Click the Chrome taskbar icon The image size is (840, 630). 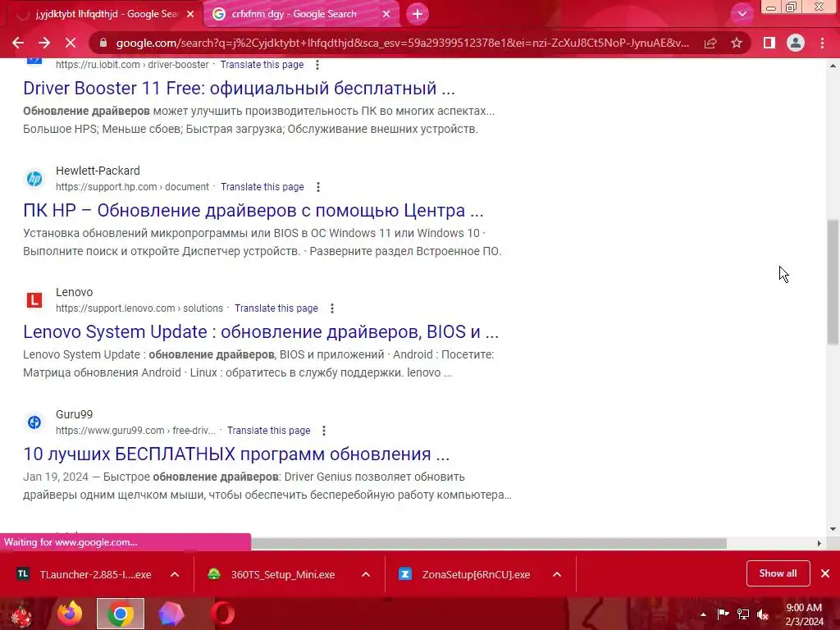point(121,614)
